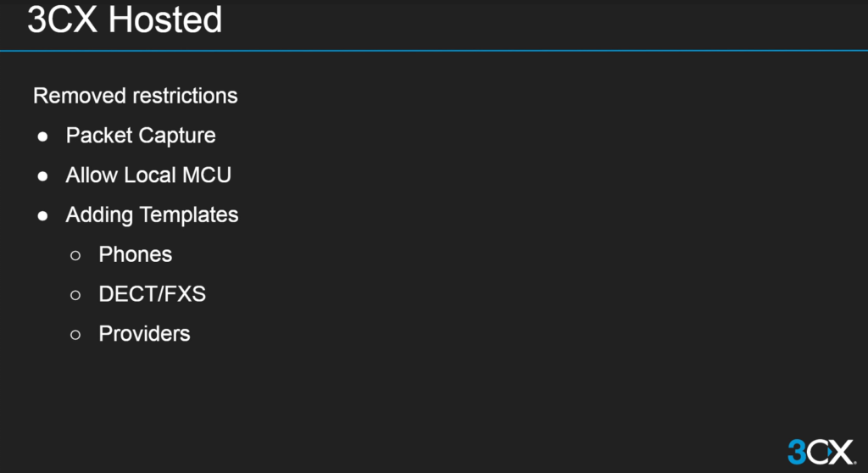Select the "Allow Local MCU" bullet text

[x=148, y=175]
